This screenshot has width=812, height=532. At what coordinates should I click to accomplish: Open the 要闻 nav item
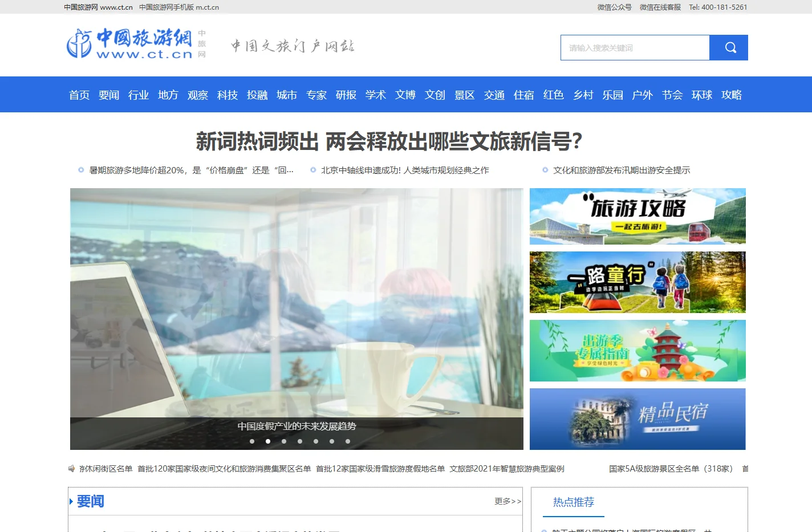coord(109,95)
